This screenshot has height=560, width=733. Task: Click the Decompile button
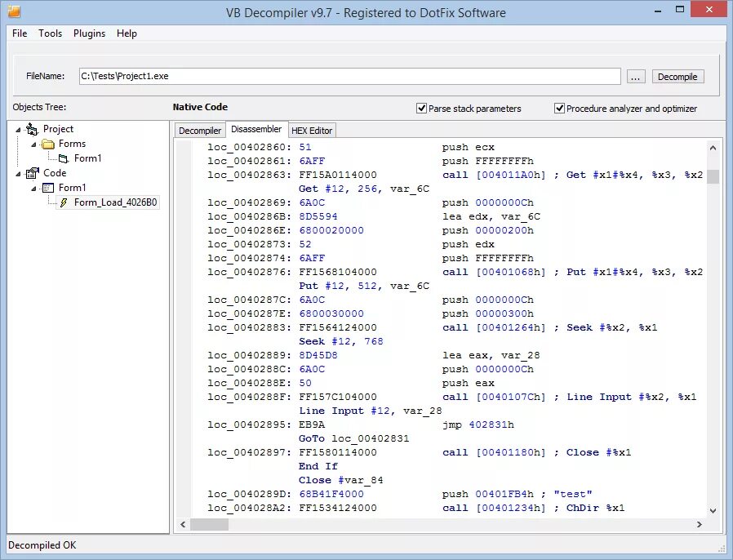pyautogui.click(x=677, y=77)
